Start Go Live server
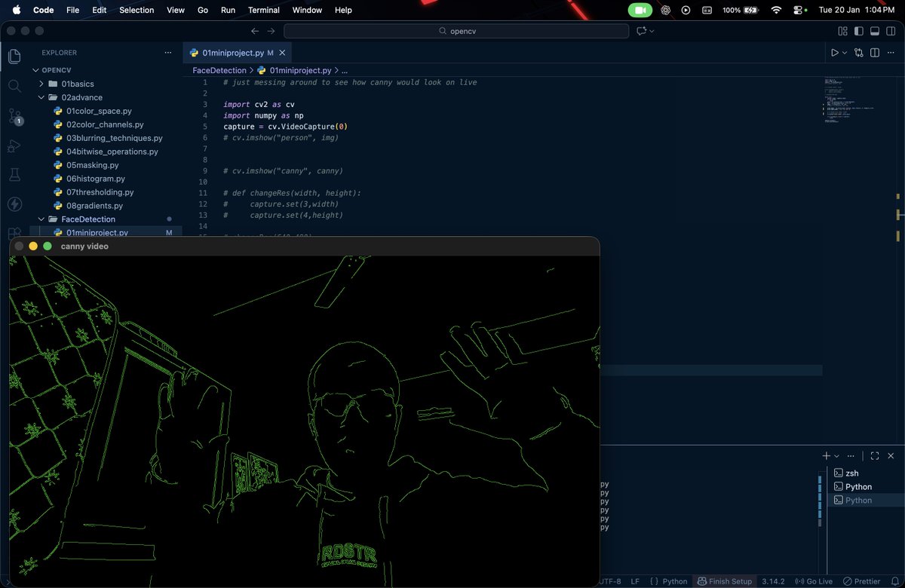The width and height of the screenshot is (905, 588). click(814, 581)
